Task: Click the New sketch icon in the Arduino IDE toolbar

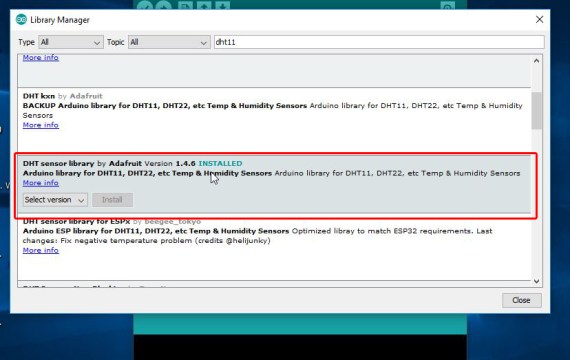Action: click(185, 5)
